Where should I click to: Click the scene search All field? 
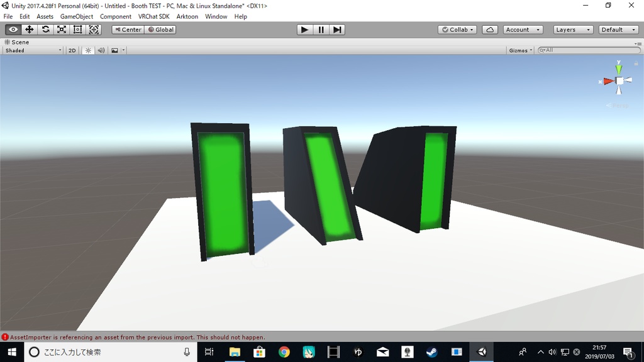click(x=589, y=50)
